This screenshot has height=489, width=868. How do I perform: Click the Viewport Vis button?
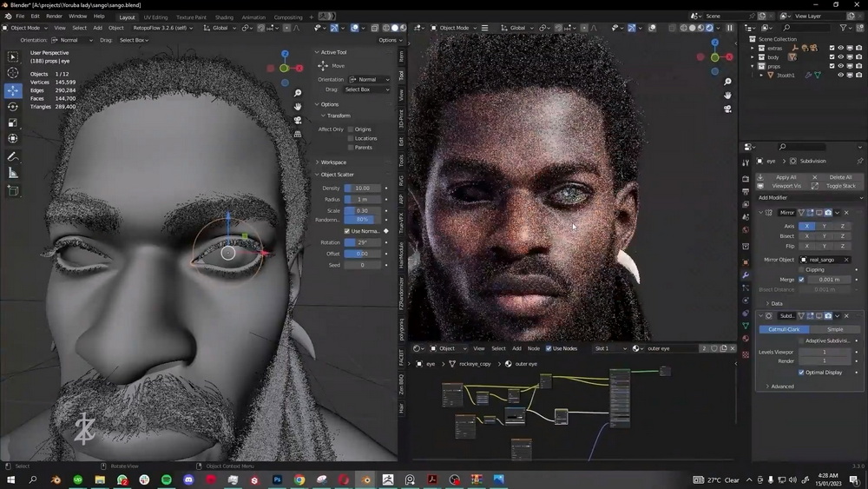click(x=783, y=186)
